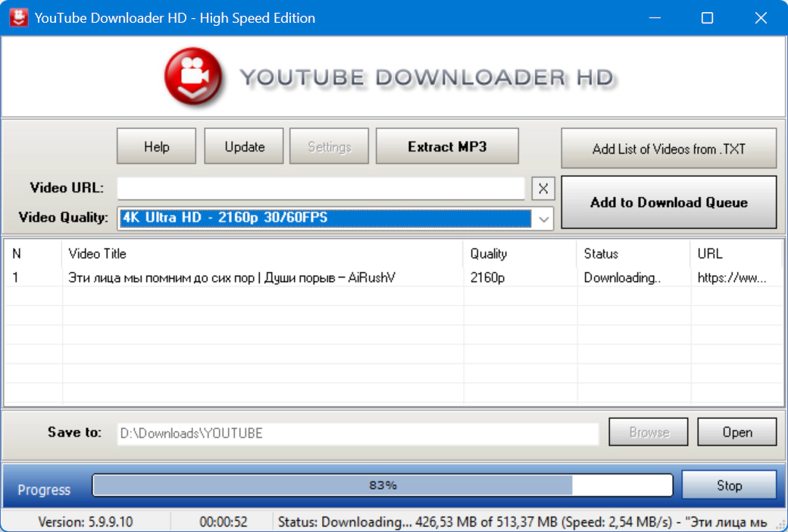Click the Extract MP3 button
788x532 pixels.
(x=447, y=147)
